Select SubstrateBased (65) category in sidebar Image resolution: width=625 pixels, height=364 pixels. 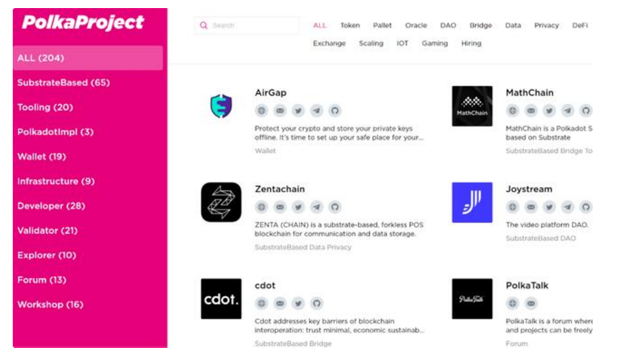click(x=63, y=83)
